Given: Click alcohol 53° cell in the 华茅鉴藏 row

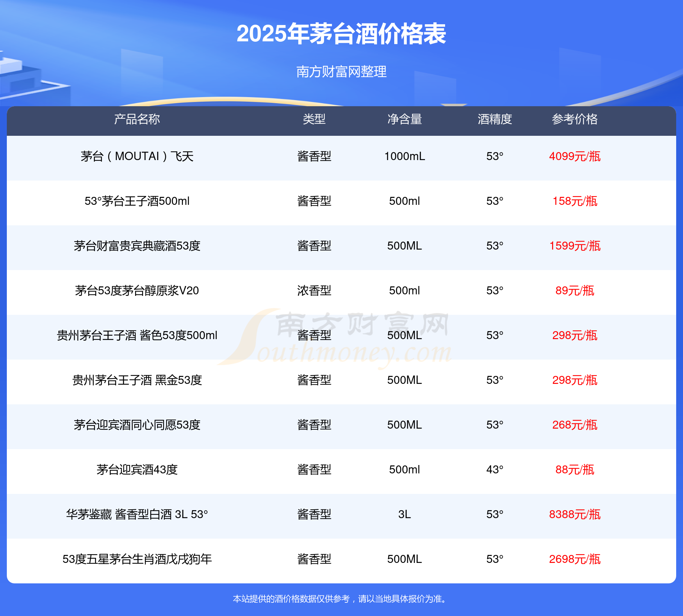Looking at the screenshot, I should pyautogui.click(x=495, y=514).
